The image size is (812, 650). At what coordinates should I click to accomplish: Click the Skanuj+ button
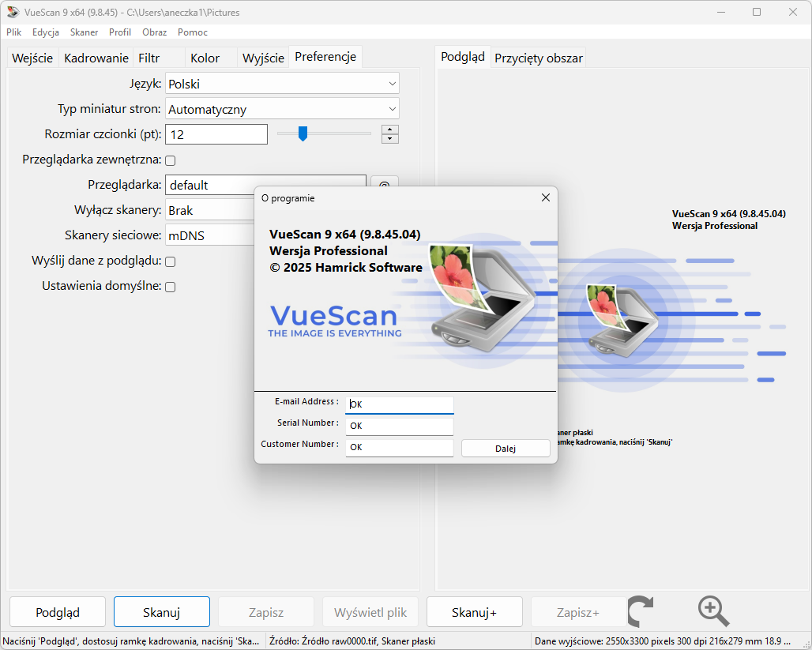coord(475,612)
